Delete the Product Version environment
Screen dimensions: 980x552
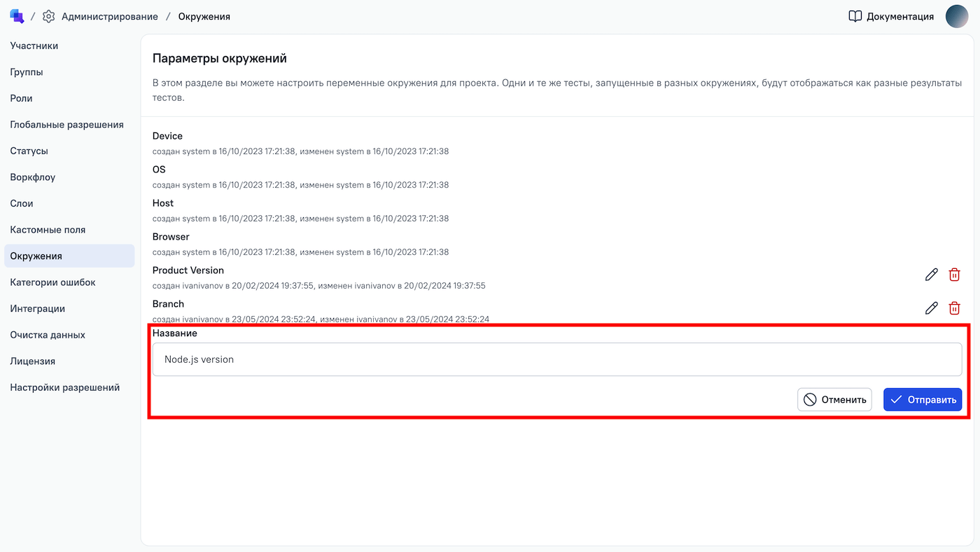954,275
